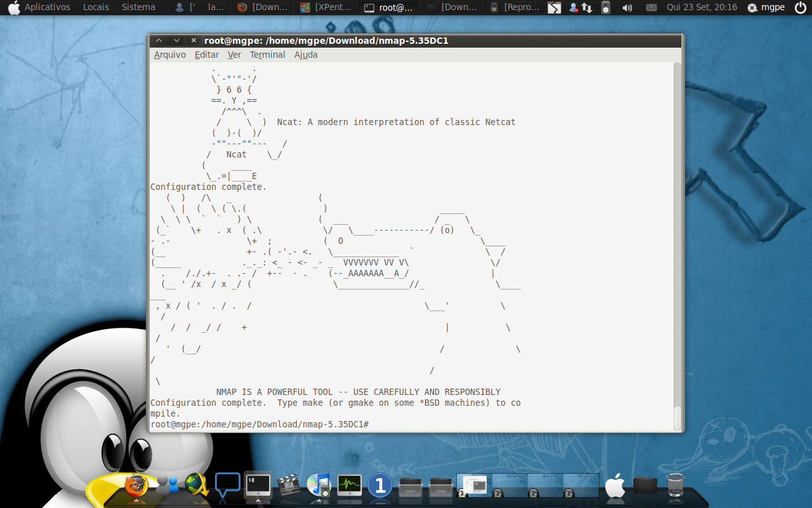Expand the Sistema panel menu
Screen dimensions: 812x508
coord(138,7)
